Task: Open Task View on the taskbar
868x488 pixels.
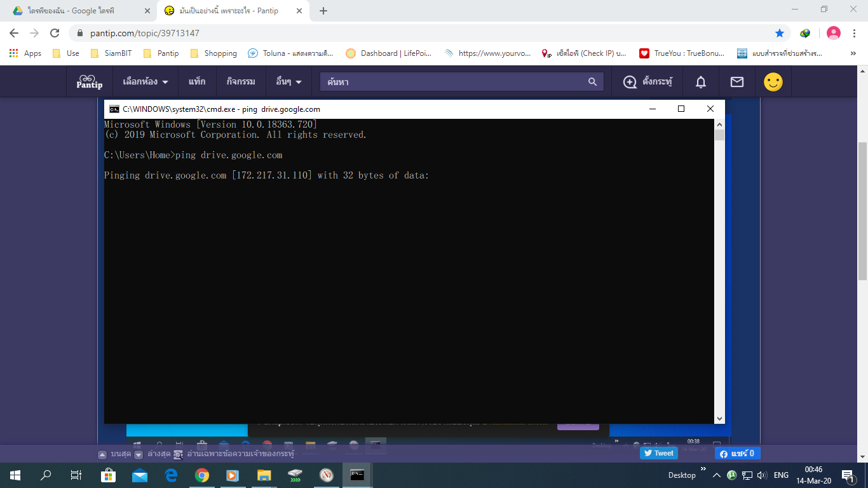Action: [x=76, y=475]
